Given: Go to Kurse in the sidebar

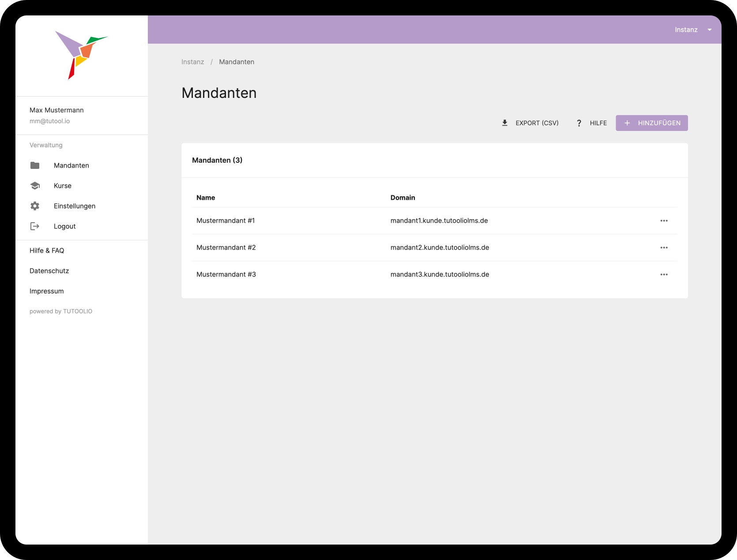Looking at the screenshot, I should point(63,186).
